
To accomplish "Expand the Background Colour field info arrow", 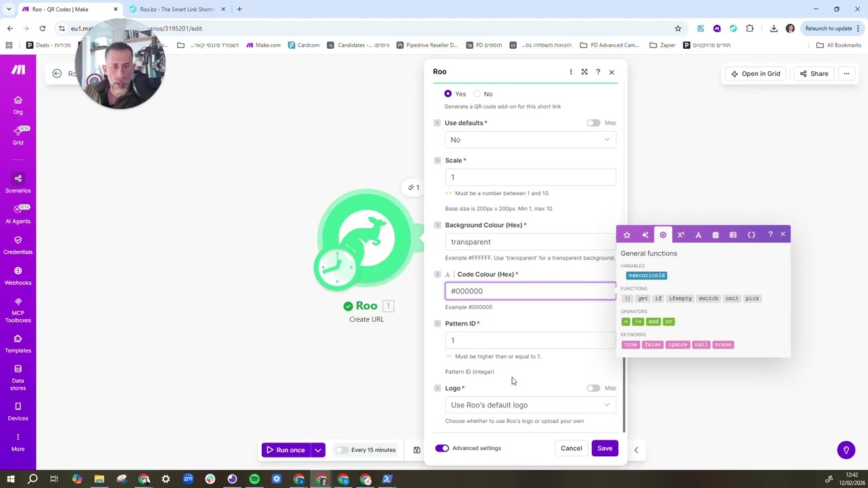I will [x=437, y=225].
